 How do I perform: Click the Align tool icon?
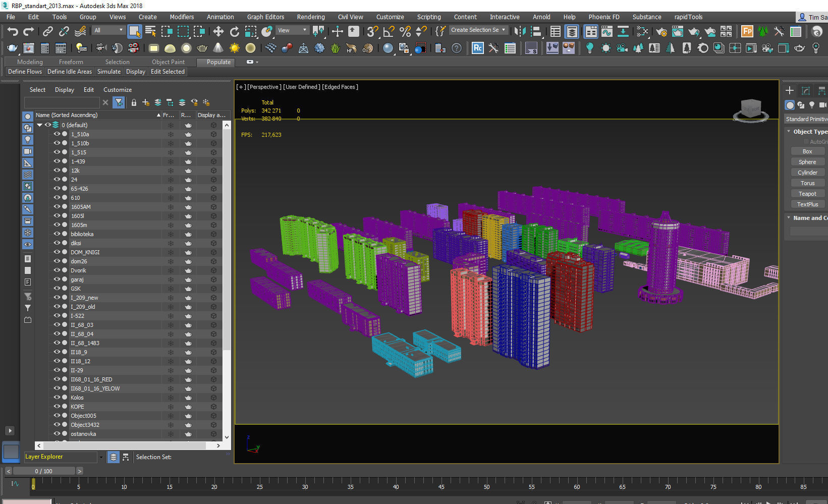[535, 31]
